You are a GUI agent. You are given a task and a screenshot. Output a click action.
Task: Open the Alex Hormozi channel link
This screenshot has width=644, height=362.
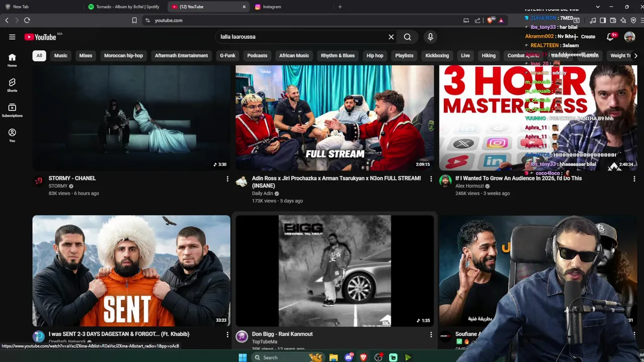click(x=469, y=186)
